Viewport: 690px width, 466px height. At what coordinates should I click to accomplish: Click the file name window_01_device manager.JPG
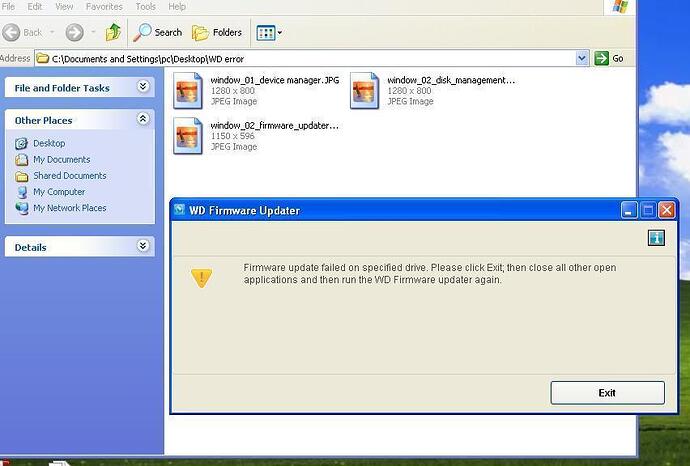coord(275,80)
